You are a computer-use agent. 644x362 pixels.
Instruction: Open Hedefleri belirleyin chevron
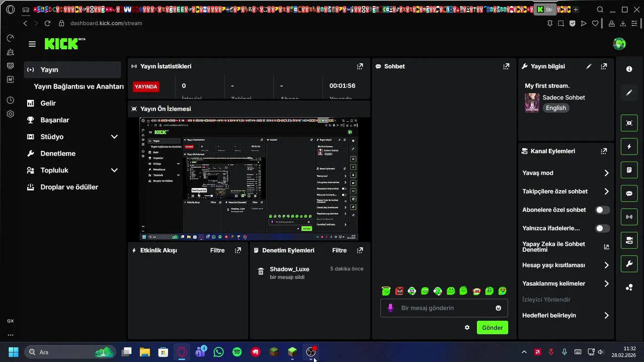[606, 316]
